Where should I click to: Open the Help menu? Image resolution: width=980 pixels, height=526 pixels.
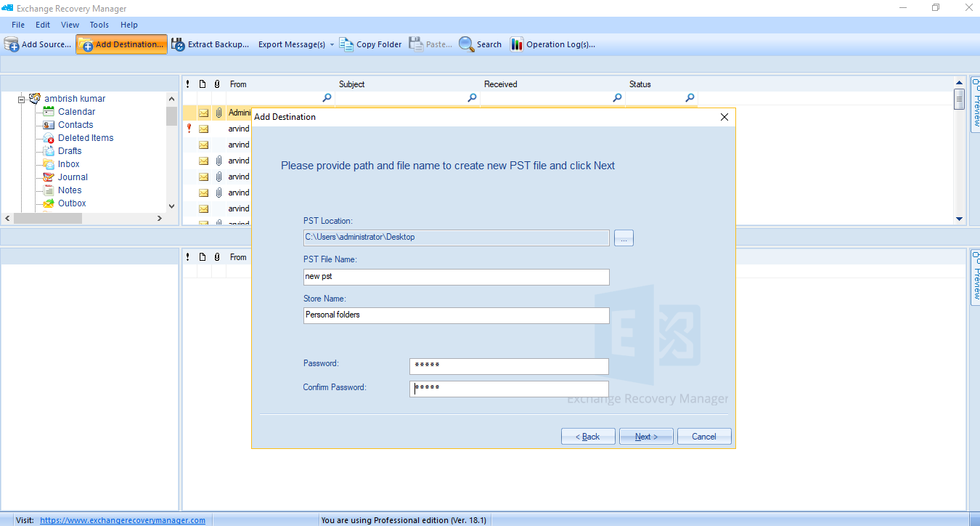coord(129,25)
